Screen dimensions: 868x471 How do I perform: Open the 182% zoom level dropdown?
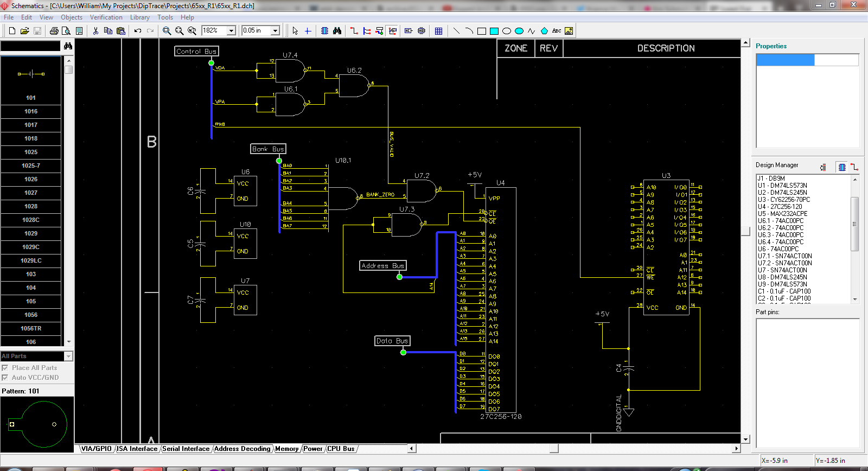[x=231, y=31]
